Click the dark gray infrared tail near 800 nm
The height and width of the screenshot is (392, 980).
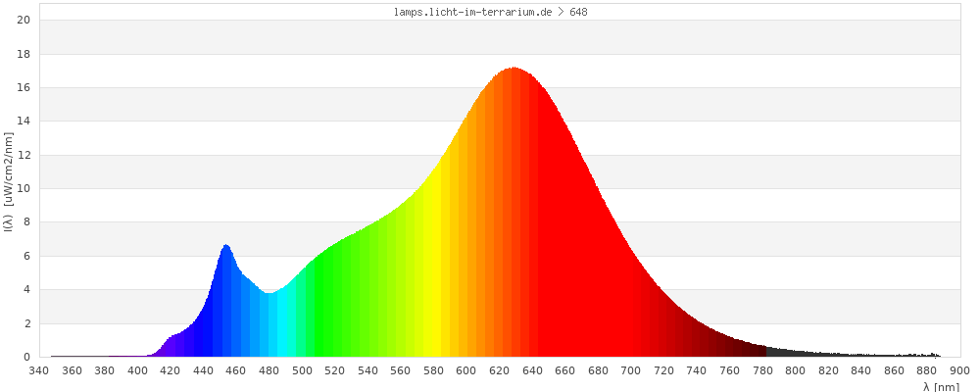795,353
